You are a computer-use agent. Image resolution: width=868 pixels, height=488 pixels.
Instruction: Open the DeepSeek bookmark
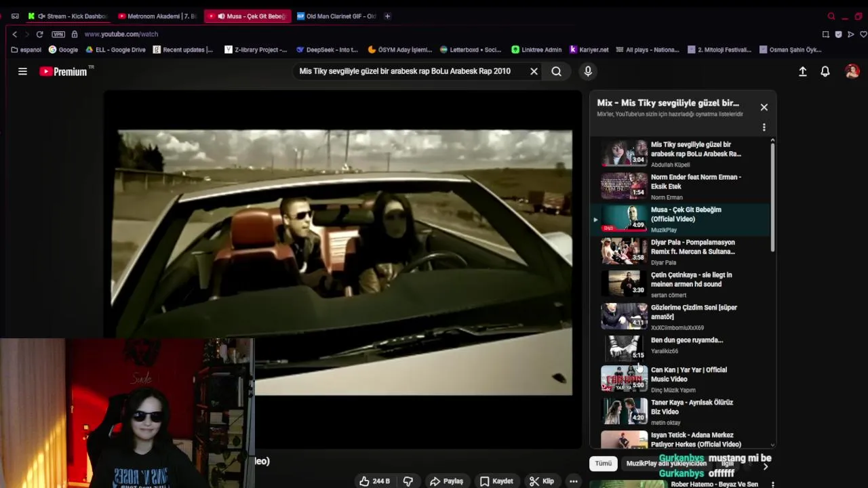tap(327, 49)
